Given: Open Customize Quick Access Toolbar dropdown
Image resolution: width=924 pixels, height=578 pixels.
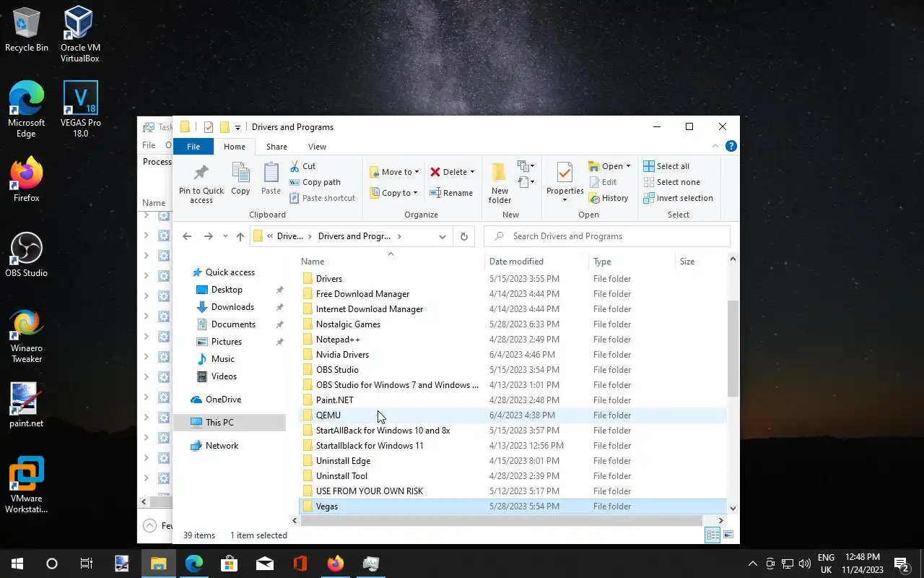Looking at the screenshot, I should pos(237,128).
